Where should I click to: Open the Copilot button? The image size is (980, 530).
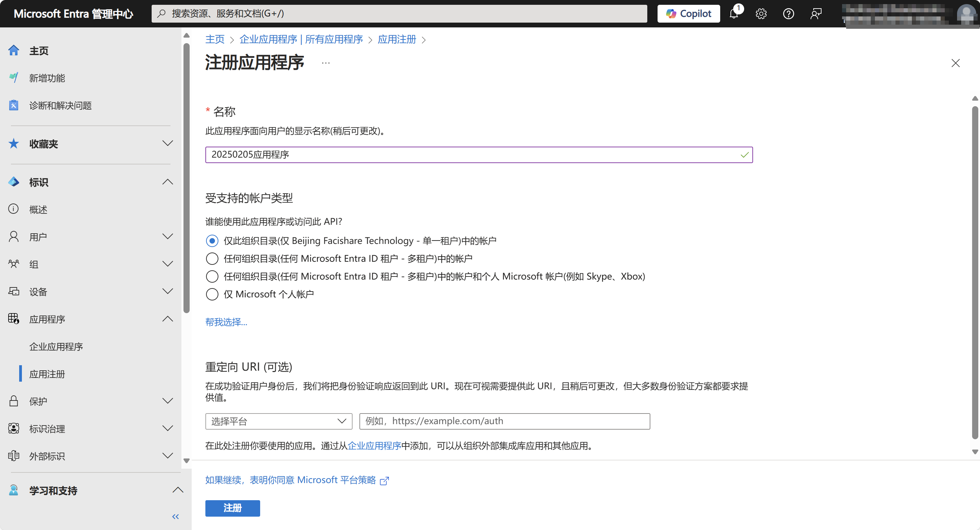point(689,14)
